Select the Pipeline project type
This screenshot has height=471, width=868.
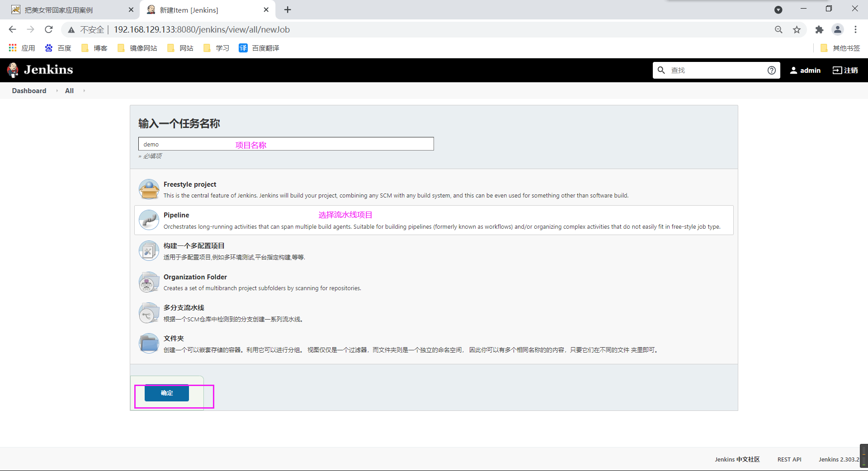coord(434,220)
